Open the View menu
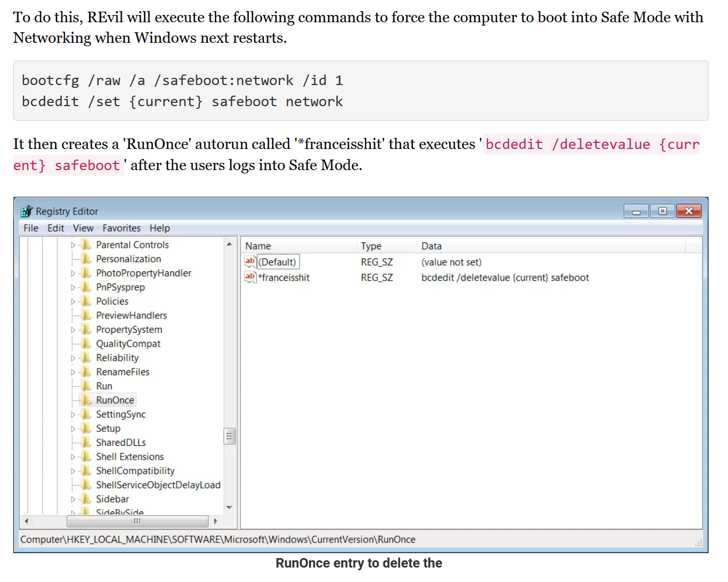This screenshot has height=582, width=728. 83,228
